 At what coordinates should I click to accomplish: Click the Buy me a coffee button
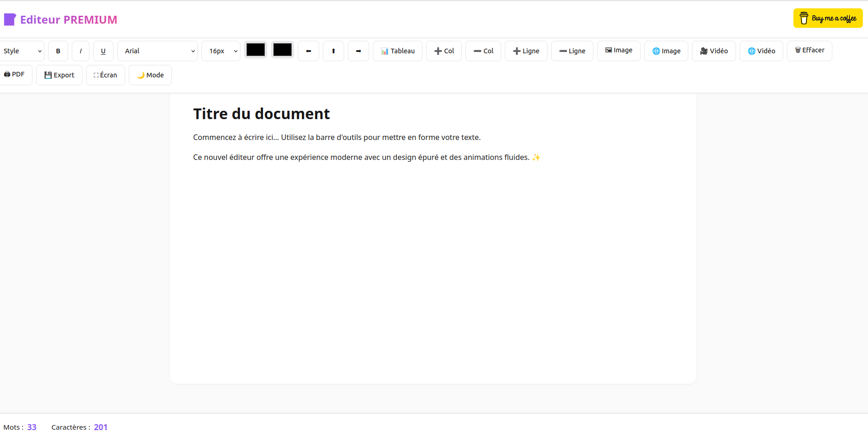(x=828, y=19)
